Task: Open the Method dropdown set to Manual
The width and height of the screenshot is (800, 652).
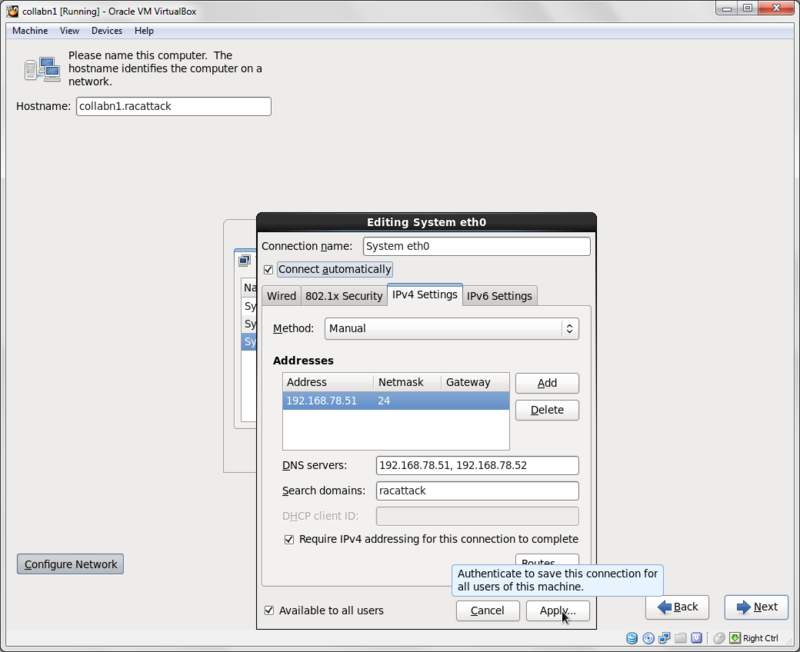Action: coord(452,329)
